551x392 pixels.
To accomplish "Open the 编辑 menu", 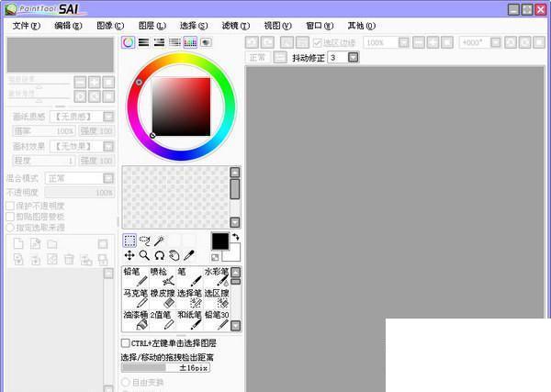I will pos(68,26).
